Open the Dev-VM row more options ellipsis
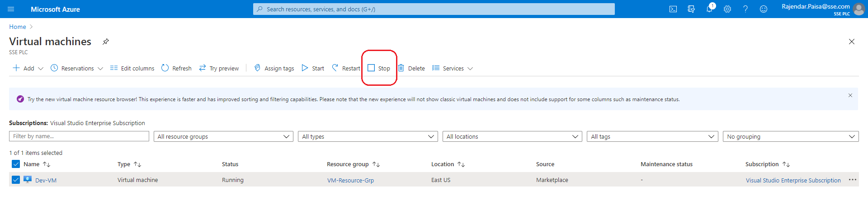 pos(853,180)
